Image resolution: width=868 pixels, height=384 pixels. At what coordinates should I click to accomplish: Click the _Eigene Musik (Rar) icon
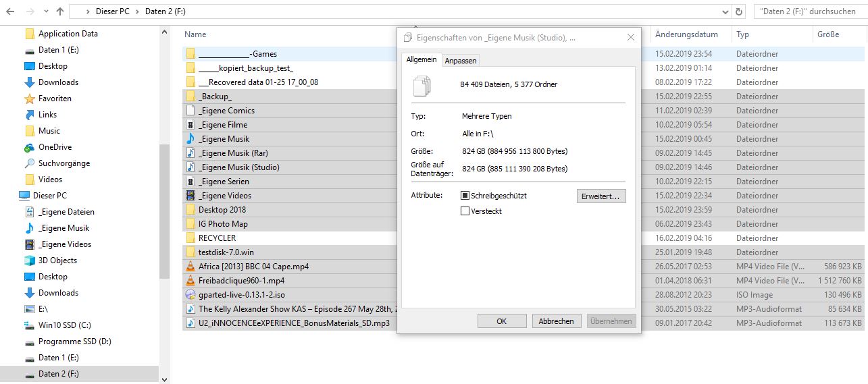tap(190, 153)
